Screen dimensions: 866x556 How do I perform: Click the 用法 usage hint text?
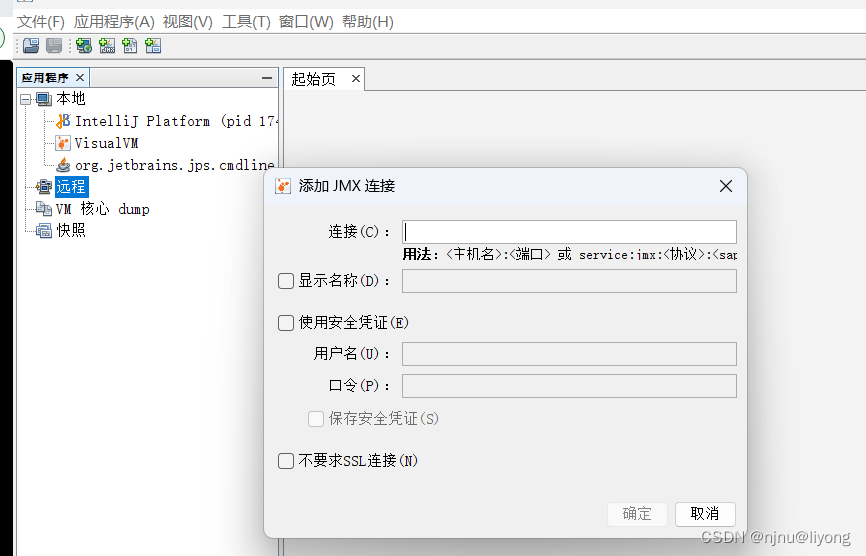pyautogui.click(x=569, y=255)
